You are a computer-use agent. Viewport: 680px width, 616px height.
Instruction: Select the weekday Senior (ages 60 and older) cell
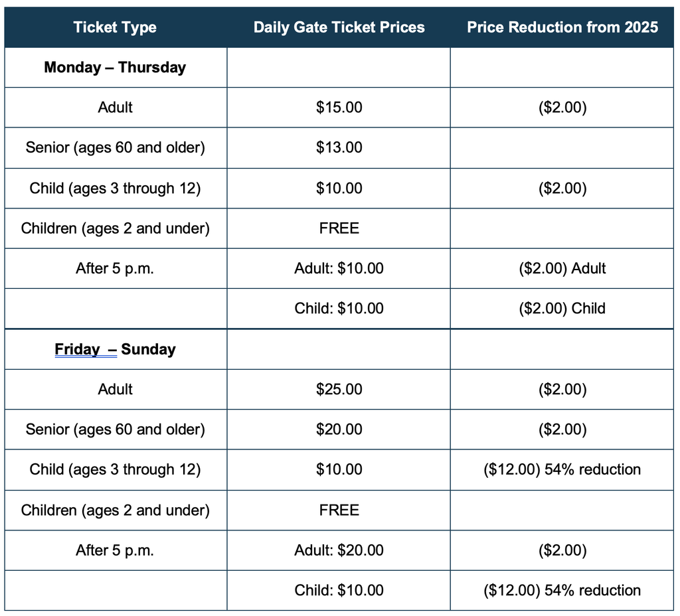click(115, 148)
